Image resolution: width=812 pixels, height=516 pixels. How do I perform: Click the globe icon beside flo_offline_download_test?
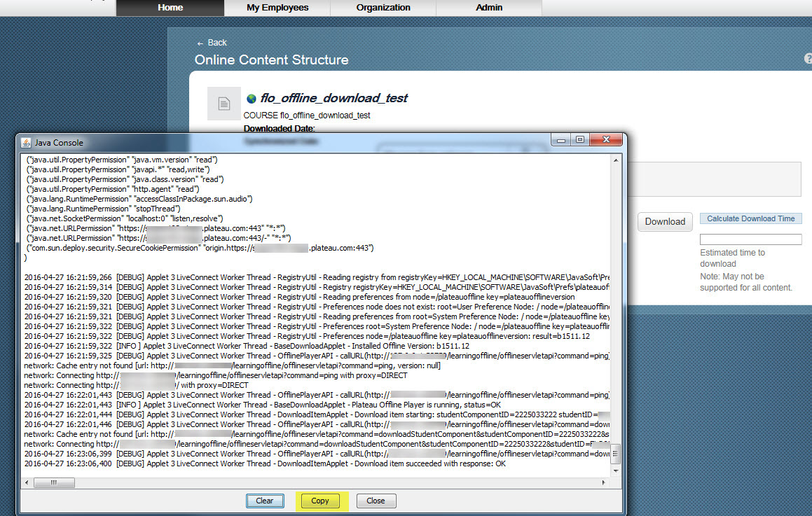252,98
